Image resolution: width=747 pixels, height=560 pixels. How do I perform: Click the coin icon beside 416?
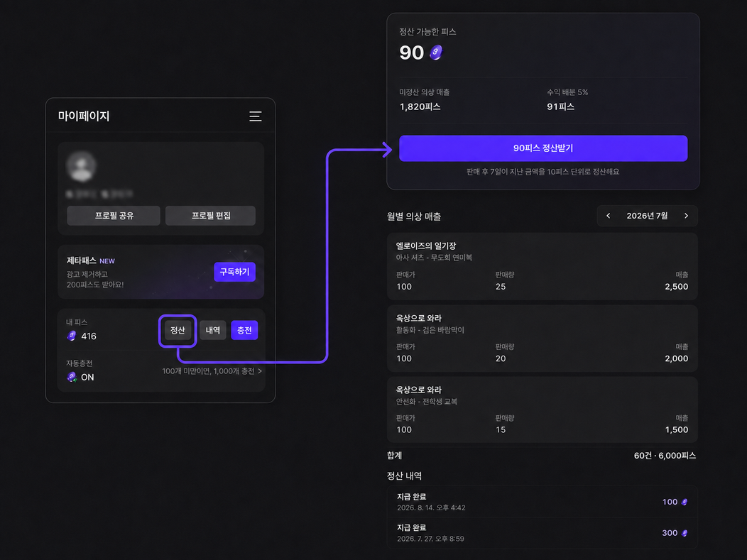click(72, 336)
